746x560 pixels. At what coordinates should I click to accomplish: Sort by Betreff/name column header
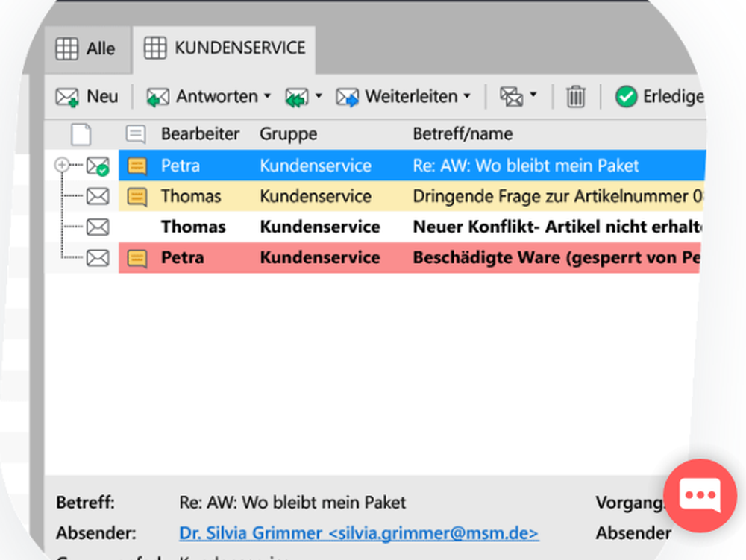pyautogui.click(x=463, y=134)
